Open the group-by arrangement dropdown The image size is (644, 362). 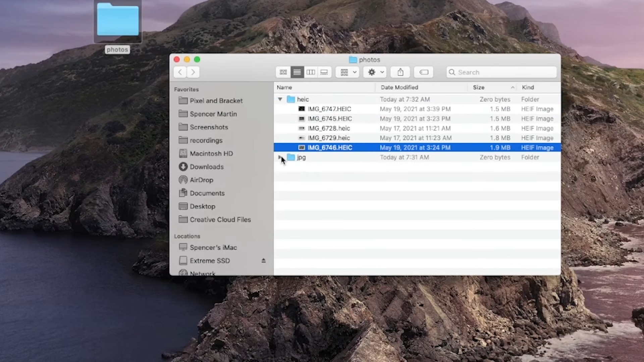(347, 72)
